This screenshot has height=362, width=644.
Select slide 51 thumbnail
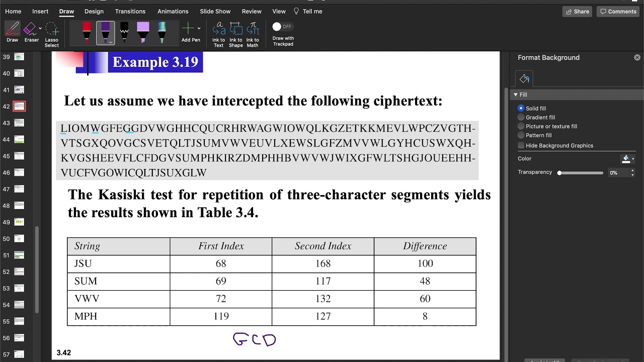(19, 255)
